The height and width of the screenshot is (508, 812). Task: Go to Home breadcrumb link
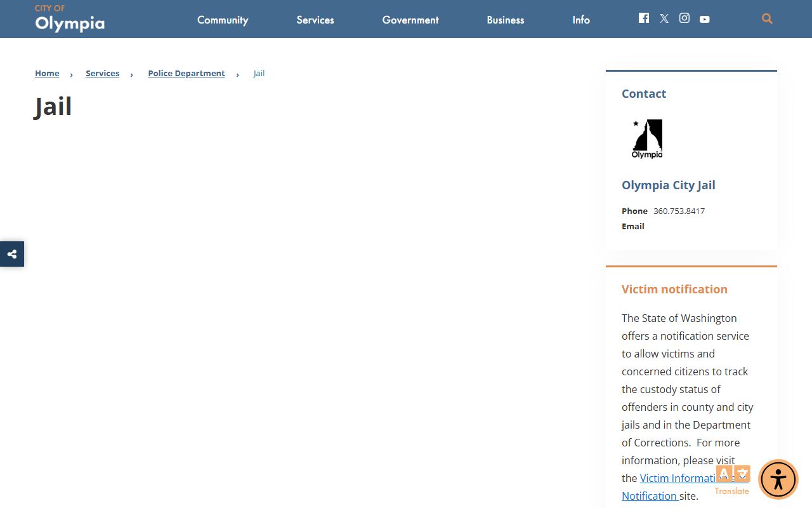point(47,74)
